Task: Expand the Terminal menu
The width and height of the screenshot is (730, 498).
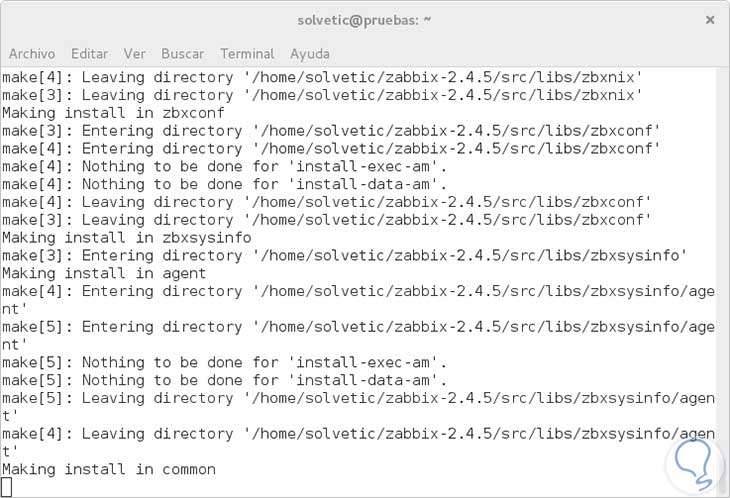Action: [x=247, y=53]
